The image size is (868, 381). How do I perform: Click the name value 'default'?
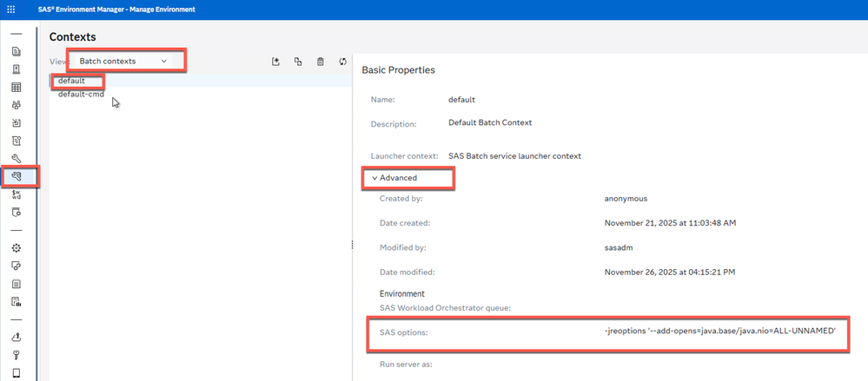(x=461, y=100)
